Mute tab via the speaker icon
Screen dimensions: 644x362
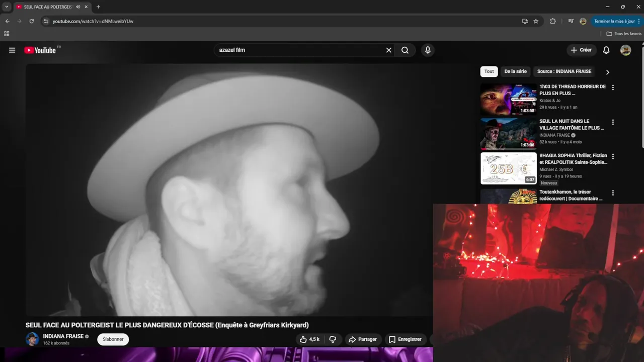point(78,7)
